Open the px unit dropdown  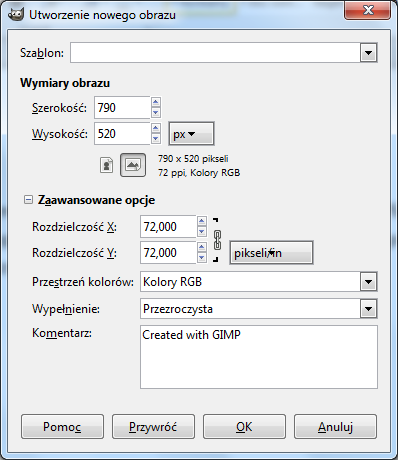click(x=191, y=134)
